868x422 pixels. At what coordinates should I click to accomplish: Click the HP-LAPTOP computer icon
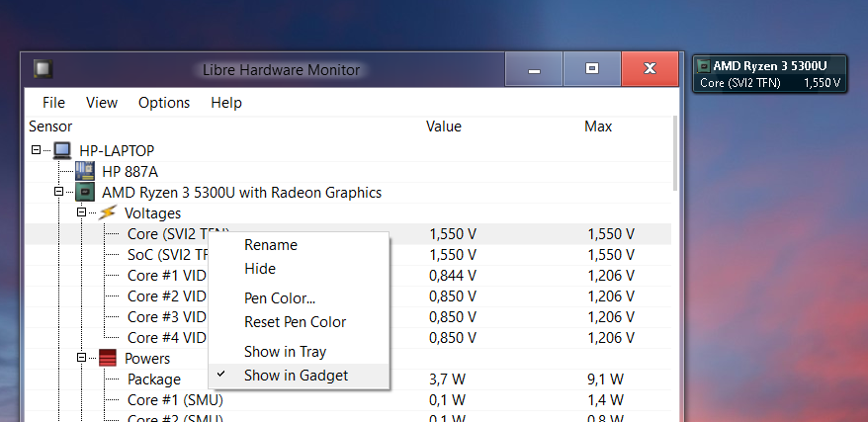[62, 150]
